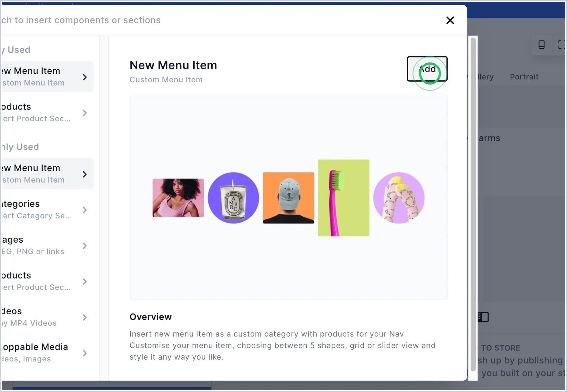This screenshot has width=567, height=392.
Task: Click the 'Custom Menu Item' subtitle in detail pane
Action: tap(166, 80)
